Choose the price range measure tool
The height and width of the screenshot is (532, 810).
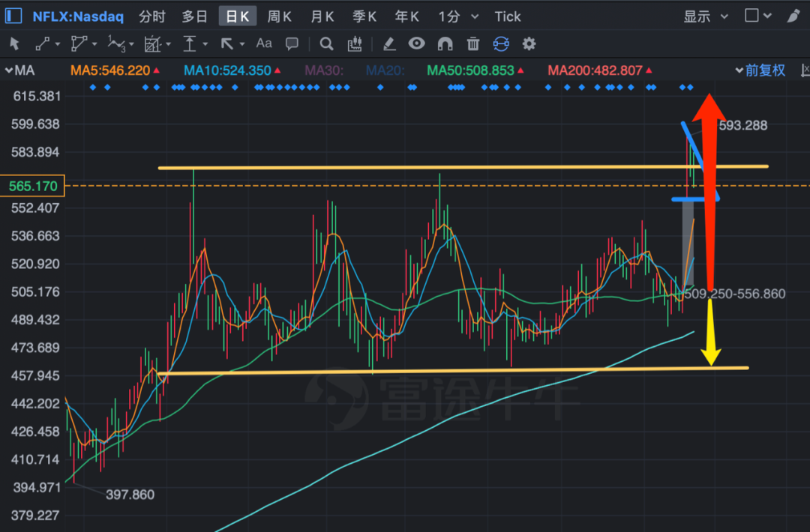190,44
